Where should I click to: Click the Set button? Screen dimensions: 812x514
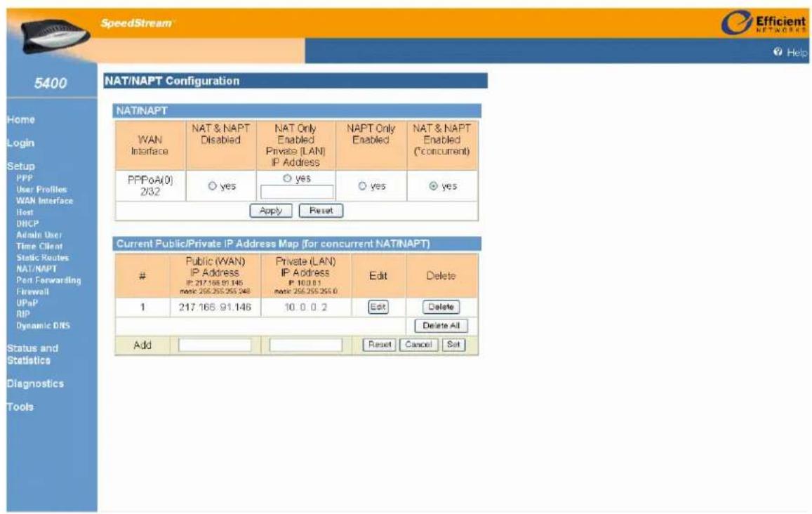453,345
